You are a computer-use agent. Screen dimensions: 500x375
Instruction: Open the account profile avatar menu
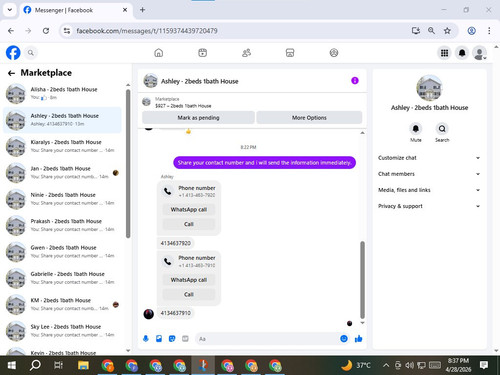[x=480, y=53]
